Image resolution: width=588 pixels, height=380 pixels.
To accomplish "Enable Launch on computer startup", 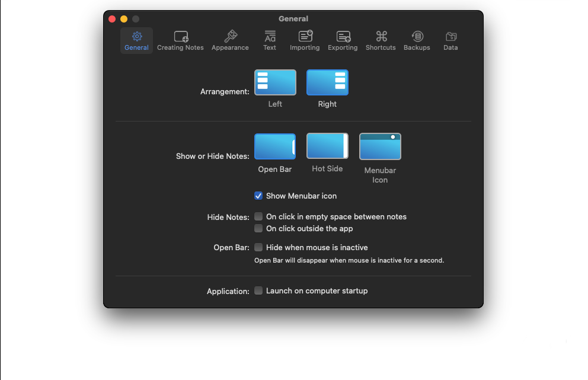I will click(x=258, y=290).
